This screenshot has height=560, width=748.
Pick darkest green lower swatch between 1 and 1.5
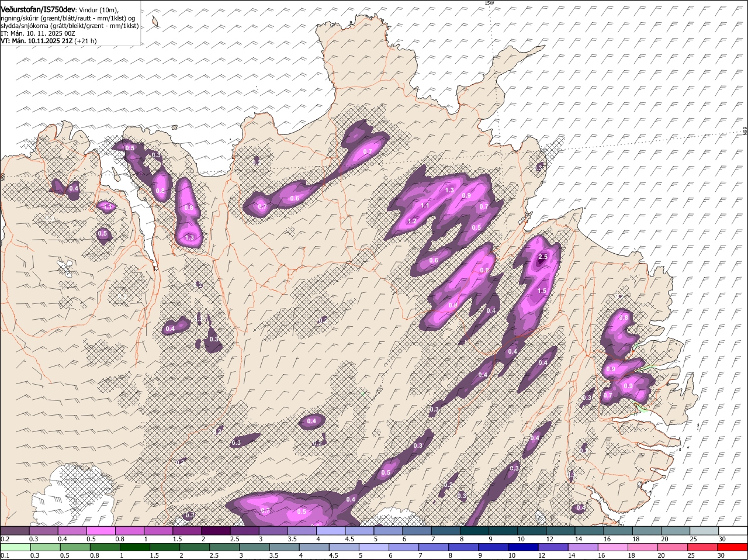[134, 547]
